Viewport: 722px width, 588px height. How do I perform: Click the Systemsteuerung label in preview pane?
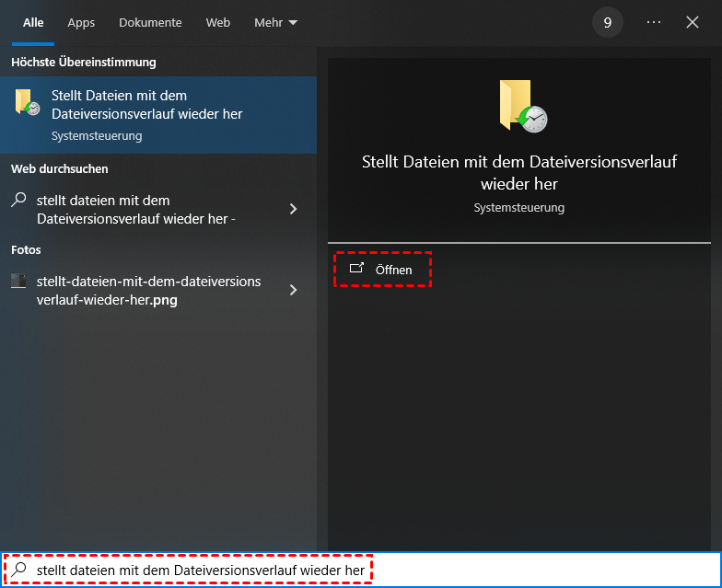click(519, 208)
